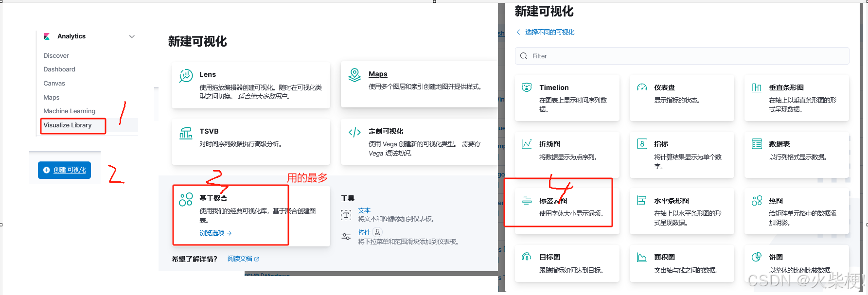
Task: Click the 基于聚合 circles icon
Action: 186,199
